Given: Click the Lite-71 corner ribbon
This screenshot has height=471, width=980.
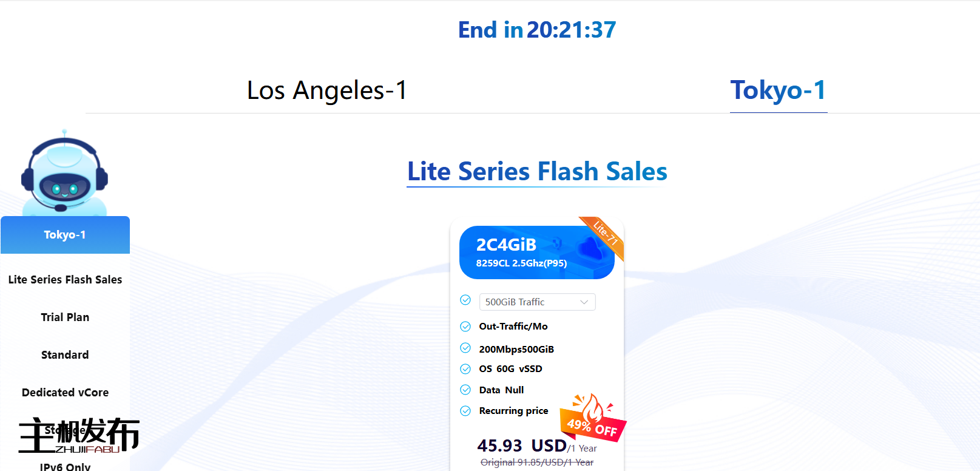Looking at the screenshot, I should click(x=605, y=234).
